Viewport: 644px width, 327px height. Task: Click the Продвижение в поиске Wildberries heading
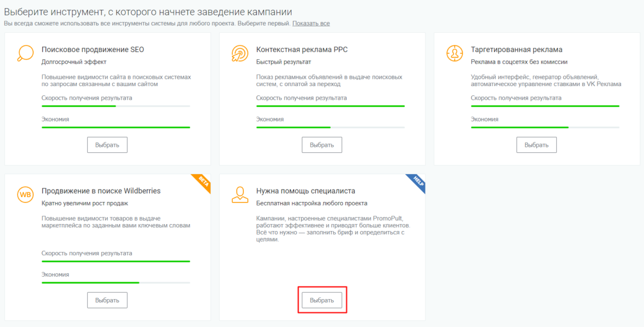(x=101, y=191)
